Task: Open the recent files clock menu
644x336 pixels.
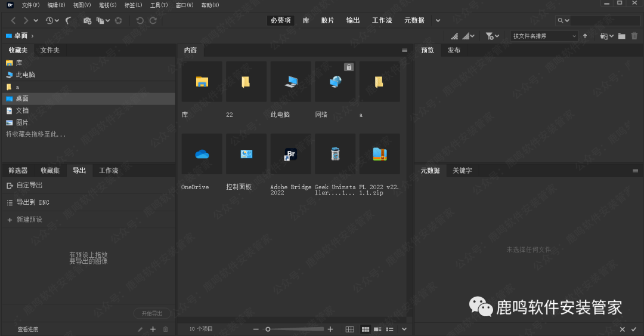Action: click(x=52, y=20)
